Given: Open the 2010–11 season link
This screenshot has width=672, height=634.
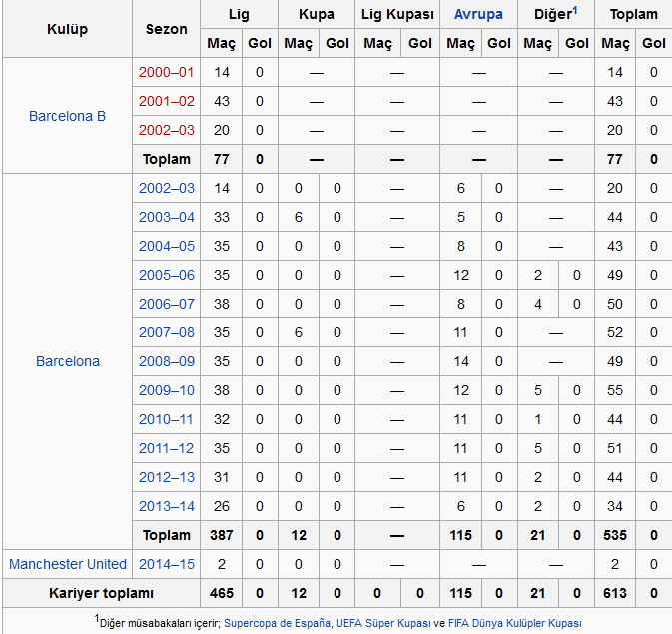Looking at the screenshot, I should coord(167,419).
